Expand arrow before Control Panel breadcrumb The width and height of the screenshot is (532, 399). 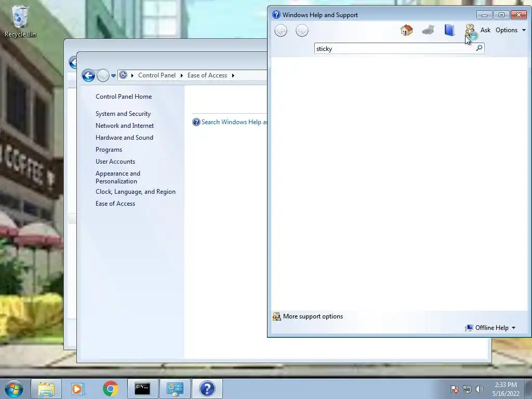tap(132, 75)
